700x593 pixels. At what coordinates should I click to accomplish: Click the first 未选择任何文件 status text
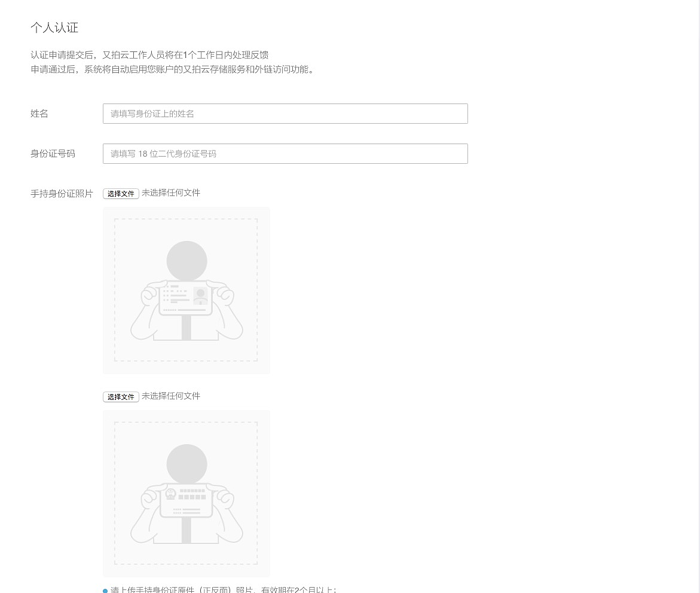point(171,193)
